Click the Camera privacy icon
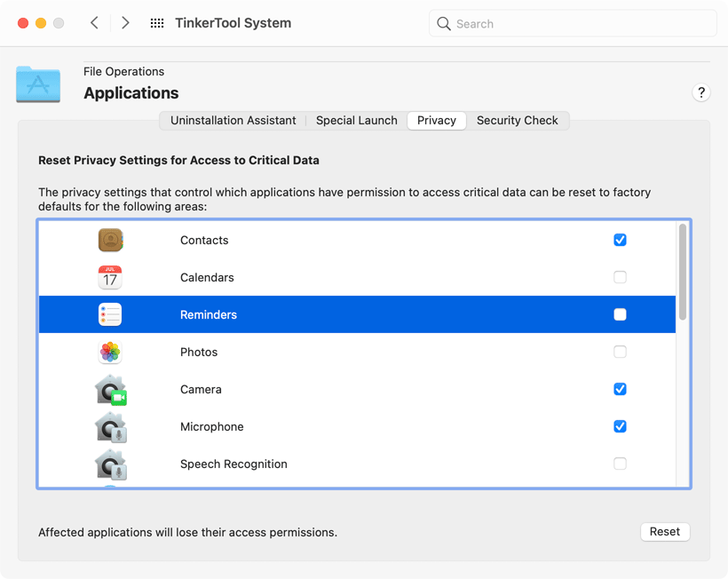Image resolution: width=728 pixels, height=579 pixels. click(111, 390)
